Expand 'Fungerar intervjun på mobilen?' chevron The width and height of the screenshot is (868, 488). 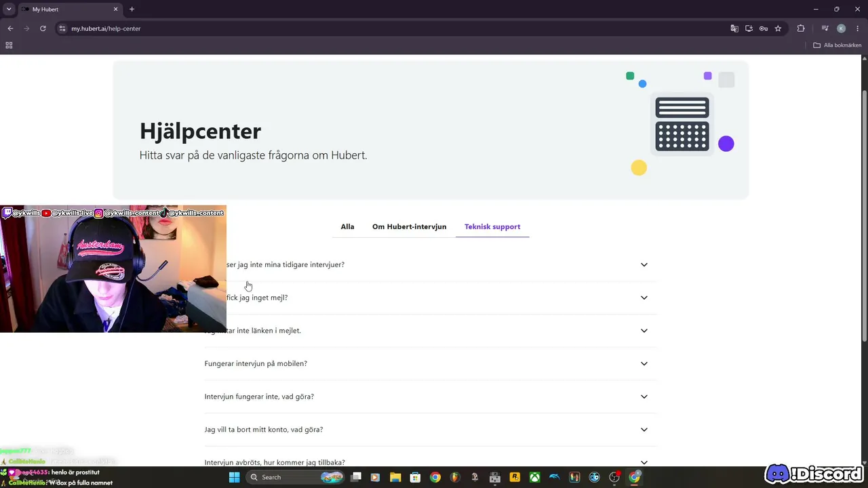(644, 364)
